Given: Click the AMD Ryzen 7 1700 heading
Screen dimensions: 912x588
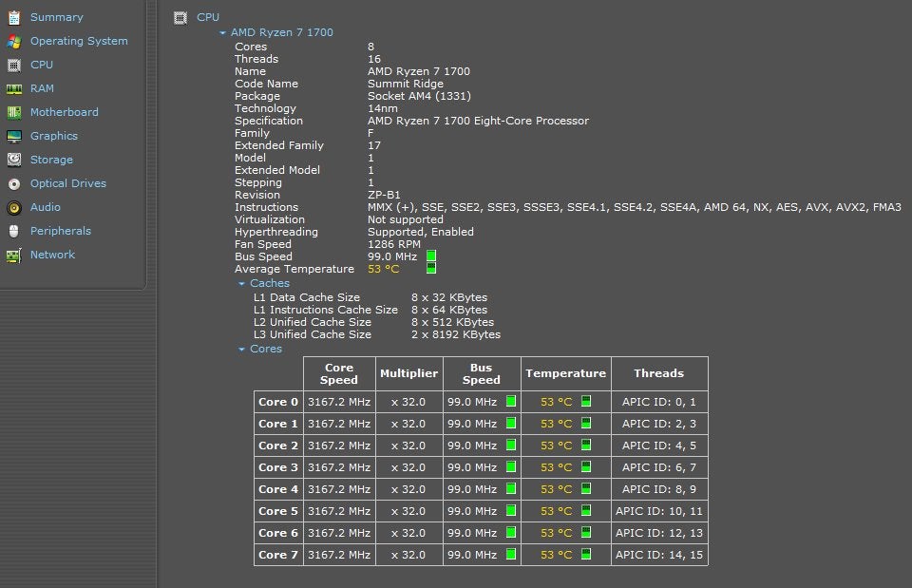Looking at the screenshot, I should pyautogui.click(x=282, y=32).
